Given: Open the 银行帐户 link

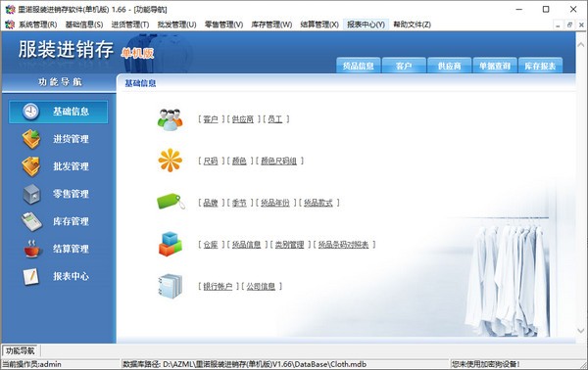Looking at the screenshot, I should 218,287.
